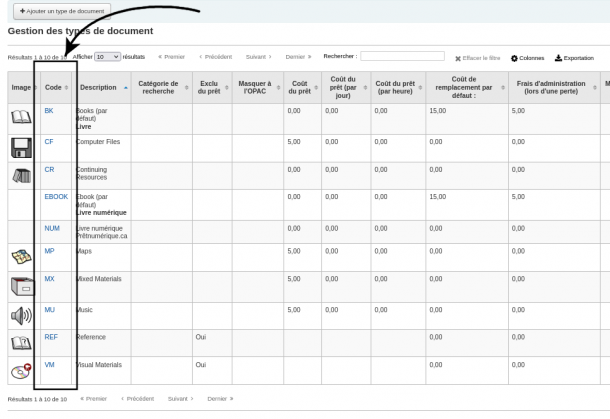Sort table by Code column header
This screenshot has width=610, height=419.
tap(56, 88)
